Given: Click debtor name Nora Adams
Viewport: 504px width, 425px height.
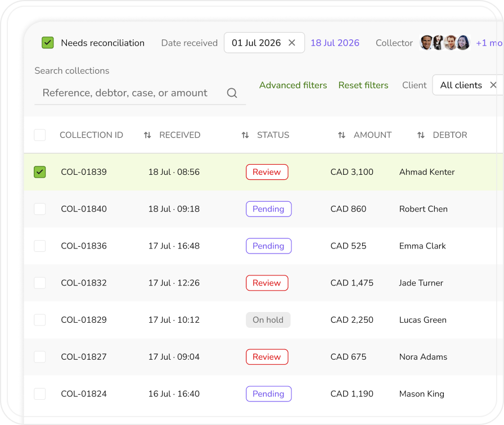Looking at the screenshot, I should 423,356.
